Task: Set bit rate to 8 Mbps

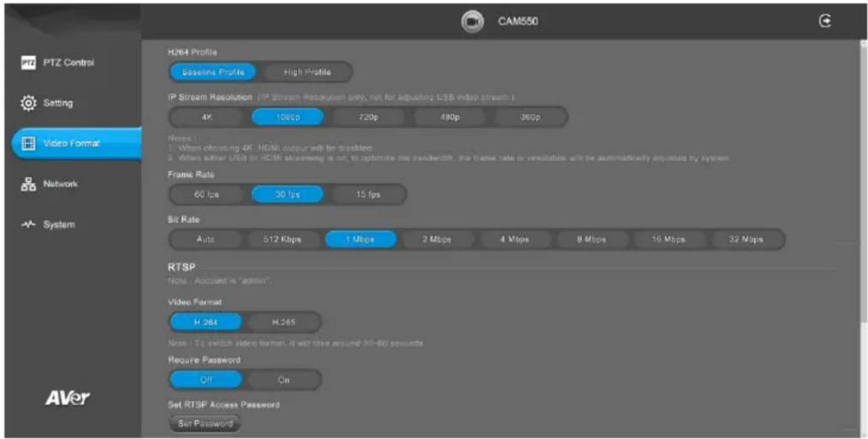Action: [591, 239]
